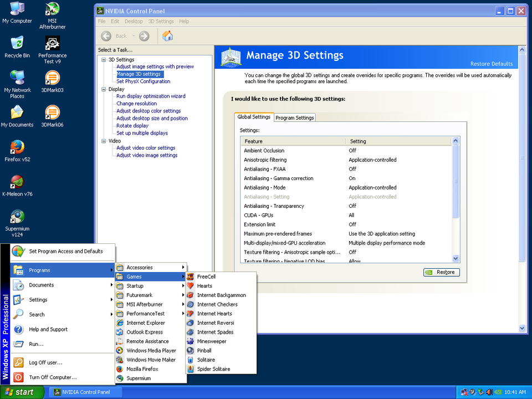Open the K-Meleon v76 desktop icon
The height and width of the screenshot is (399, 532).
point(17,183)
